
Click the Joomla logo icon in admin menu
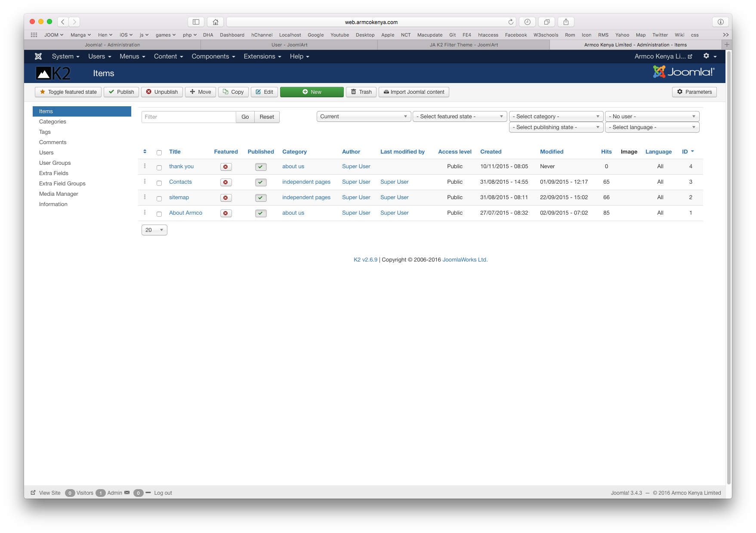pos(38,56)
